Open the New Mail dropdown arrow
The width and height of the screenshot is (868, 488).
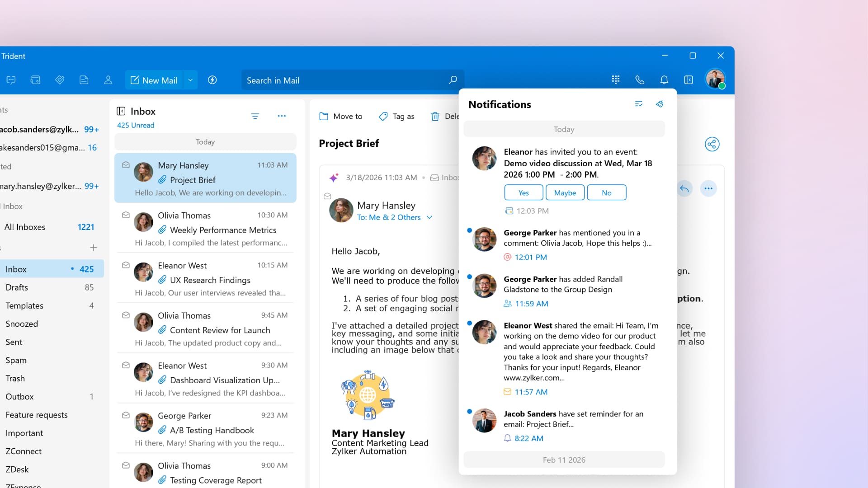(x=190, y=80)
